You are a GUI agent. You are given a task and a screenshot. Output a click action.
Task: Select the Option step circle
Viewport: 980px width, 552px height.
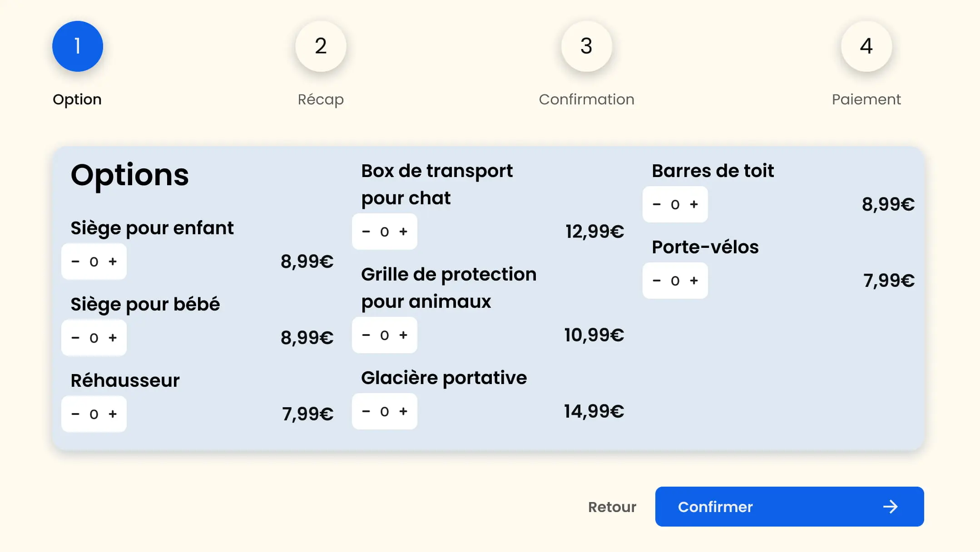(x=77, y=46)
